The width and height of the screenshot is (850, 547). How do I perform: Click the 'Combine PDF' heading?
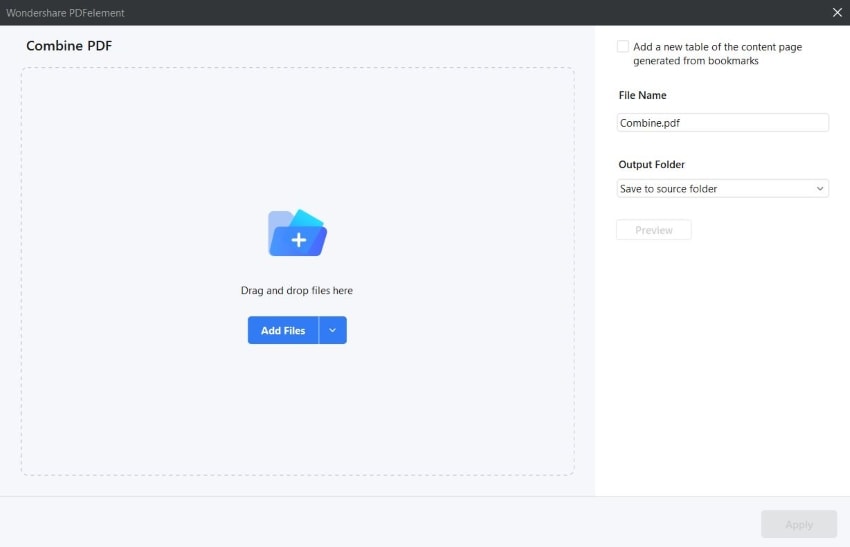(x=69, y=46)
